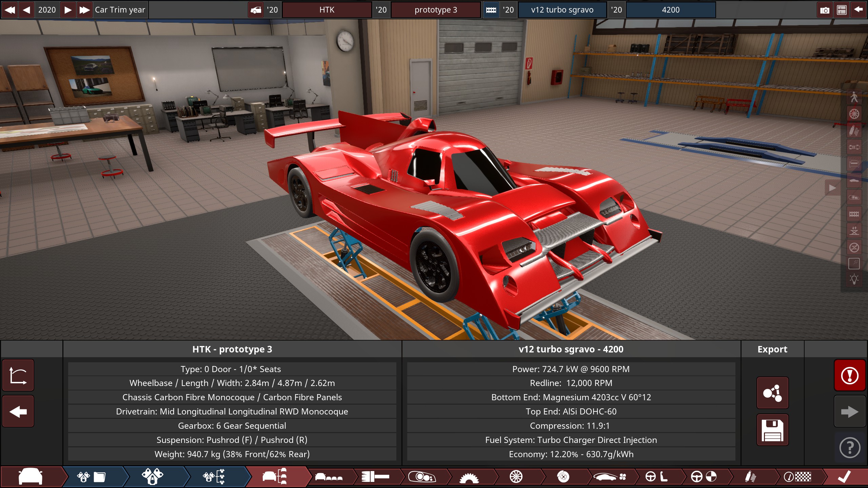Click the 'Compression: 11.9:1' row
This screenshot has width=868, height=488.
pos(571,426)
